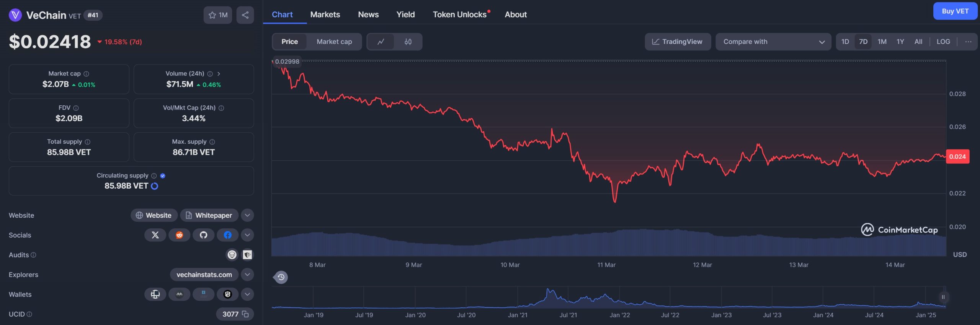Switch chart to Price view
980x325 pixels.
point(289,42)
